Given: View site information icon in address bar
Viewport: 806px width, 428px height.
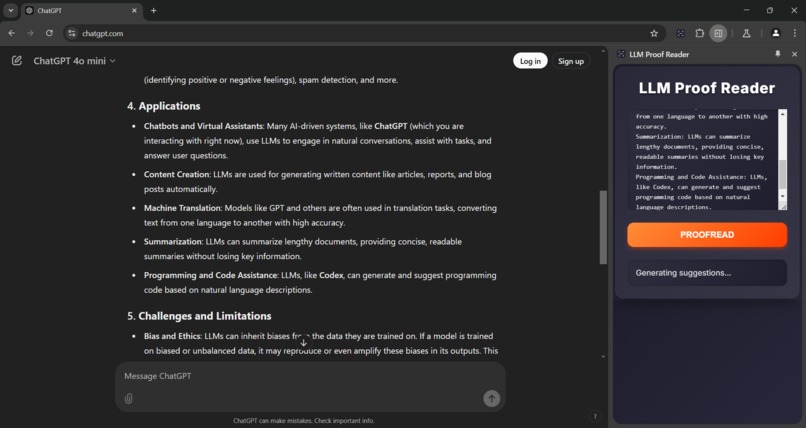Looking at the screenshot, I should point(72,33).
